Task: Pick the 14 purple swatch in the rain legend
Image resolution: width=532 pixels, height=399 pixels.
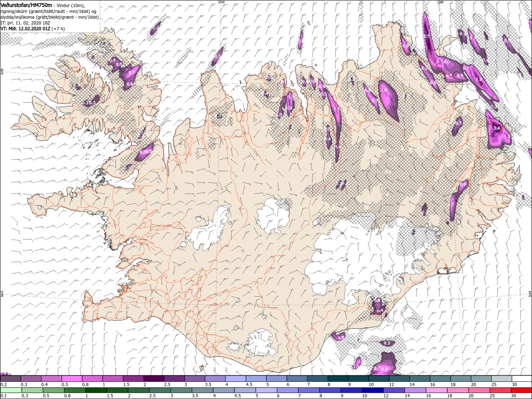Action: 415,390
